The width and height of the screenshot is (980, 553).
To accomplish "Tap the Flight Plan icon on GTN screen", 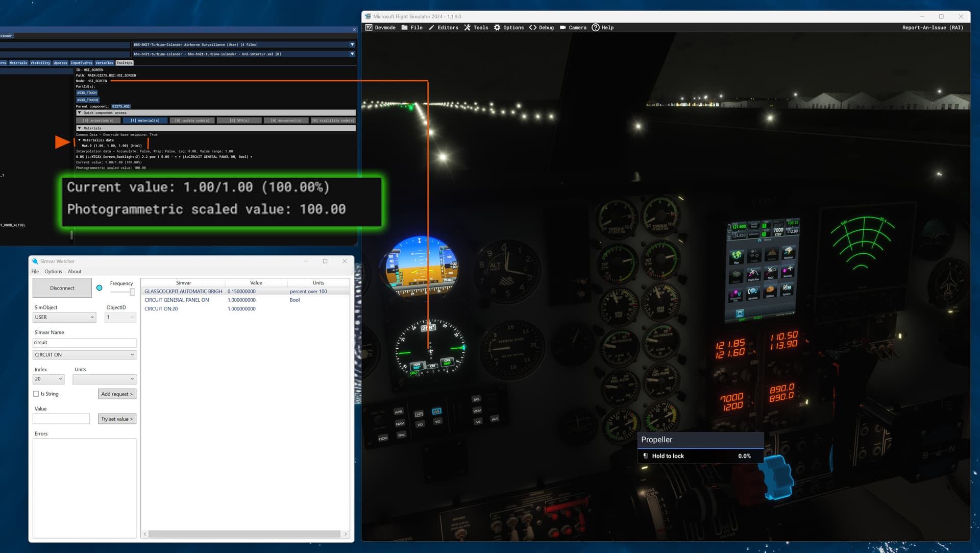I will (x=754, y=275).
